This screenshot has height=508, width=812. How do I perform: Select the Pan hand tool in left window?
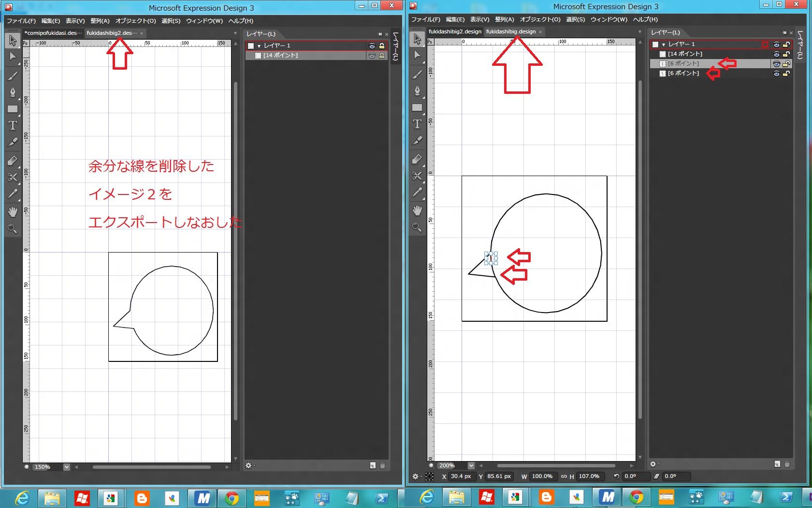tap(13, 212)
